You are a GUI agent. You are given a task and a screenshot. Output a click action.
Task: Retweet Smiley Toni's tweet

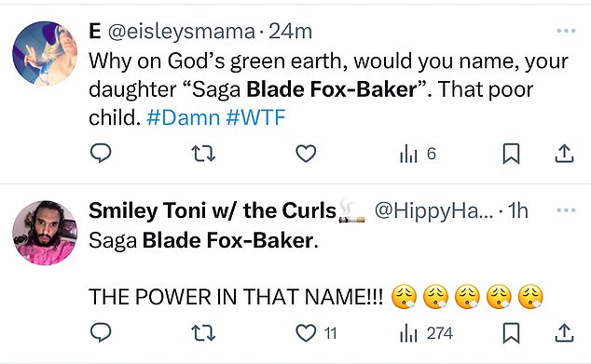[203, 332]
